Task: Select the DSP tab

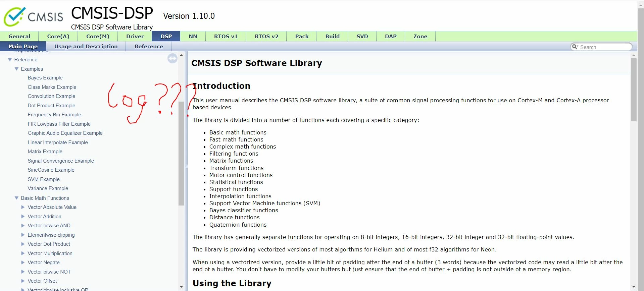Action: click(x=166, y=36)
